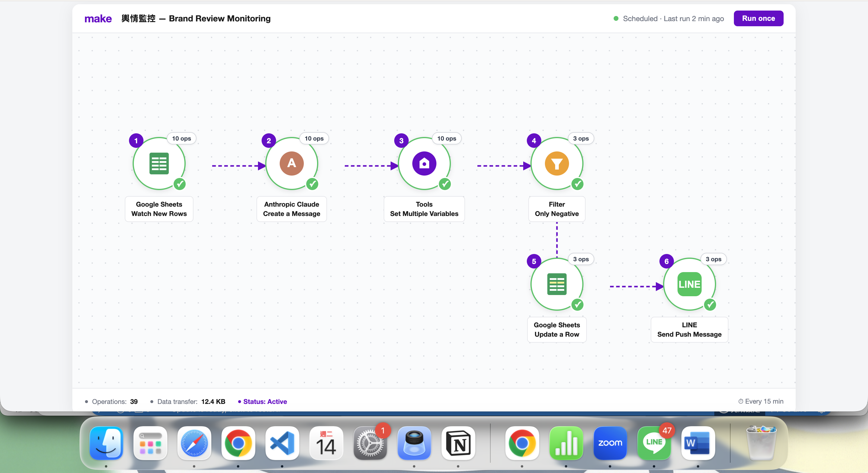Click the 'Scheduled · Last run 2 min ago' status

(669, 19)
